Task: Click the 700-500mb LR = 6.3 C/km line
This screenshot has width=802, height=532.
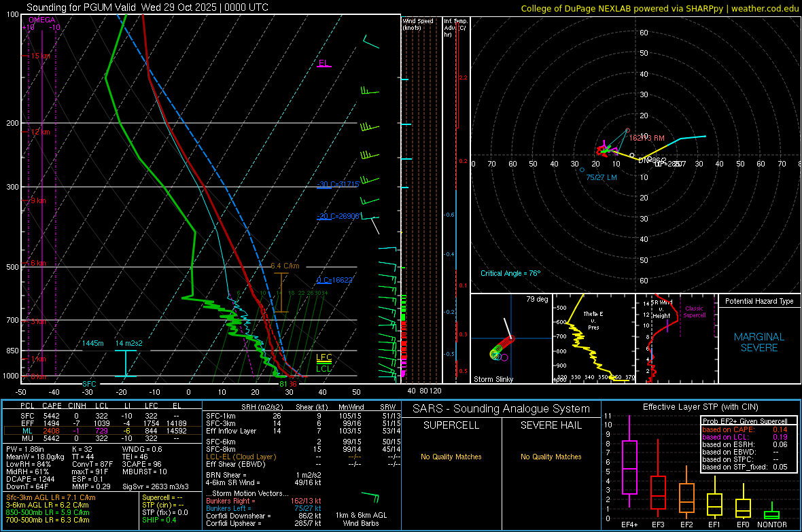Action: coord(48,520)
